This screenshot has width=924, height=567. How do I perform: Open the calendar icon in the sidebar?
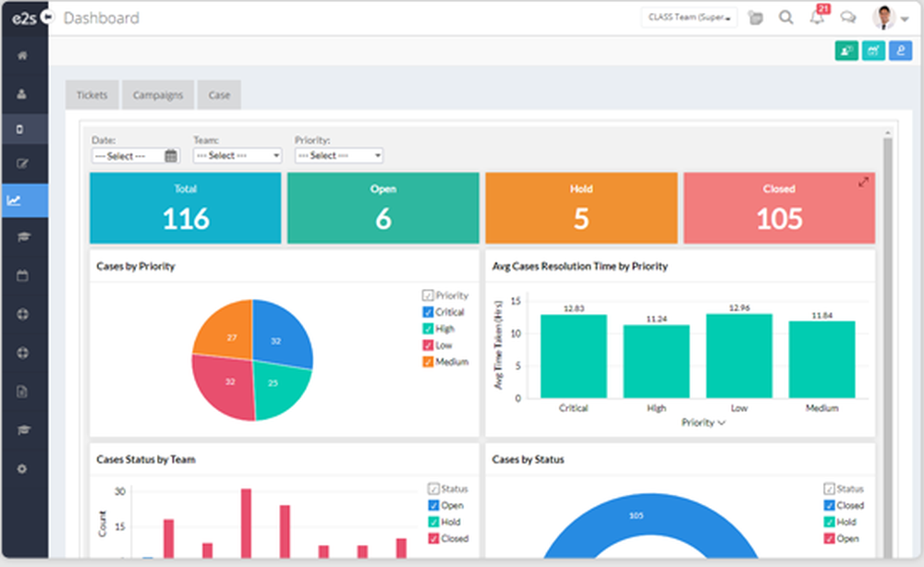pos(22,275)
